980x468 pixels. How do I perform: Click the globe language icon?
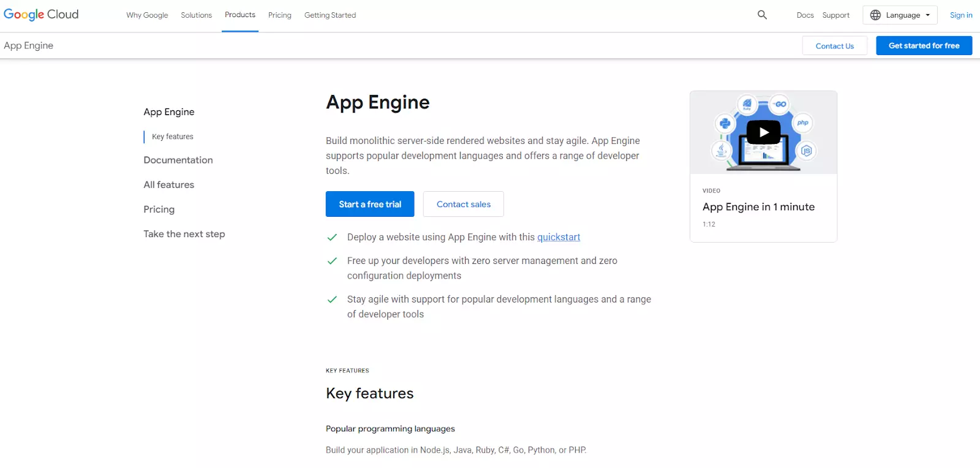click(875, 15)
